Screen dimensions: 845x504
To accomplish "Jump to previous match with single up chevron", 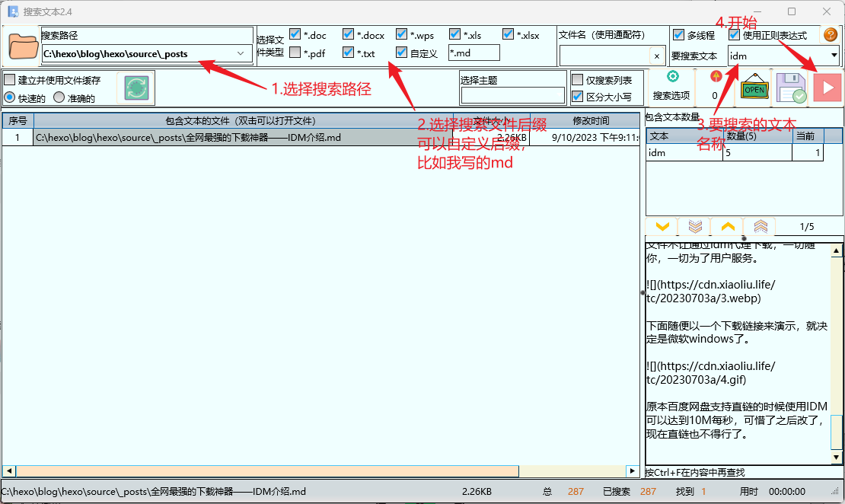I will coord(728,227).
